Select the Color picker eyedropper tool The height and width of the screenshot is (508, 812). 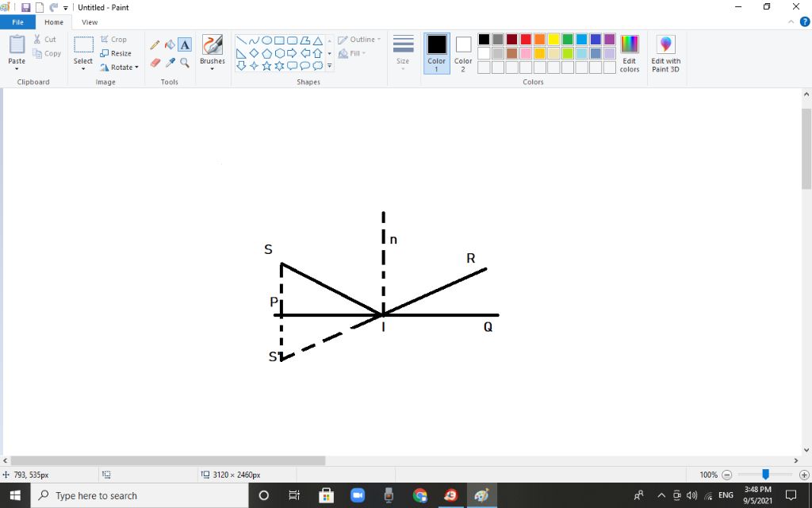tap(170, 63)
